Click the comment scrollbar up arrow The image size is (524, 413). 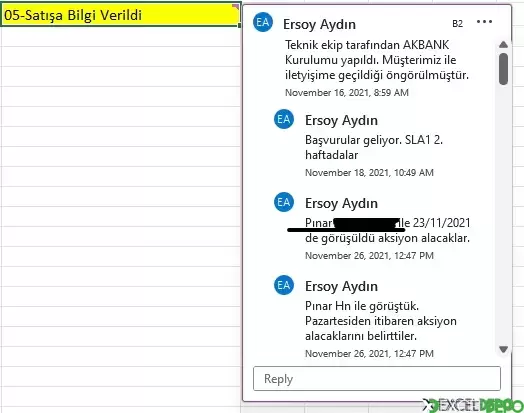(503, 44)
